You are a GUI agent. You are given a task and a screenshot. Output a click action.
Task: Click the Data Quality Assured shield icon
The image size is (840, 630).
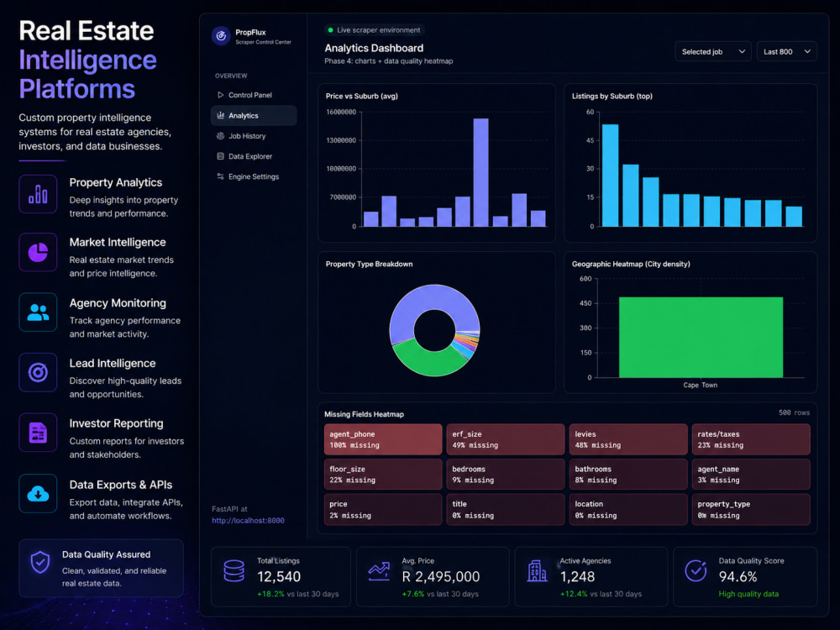[40, 563]
